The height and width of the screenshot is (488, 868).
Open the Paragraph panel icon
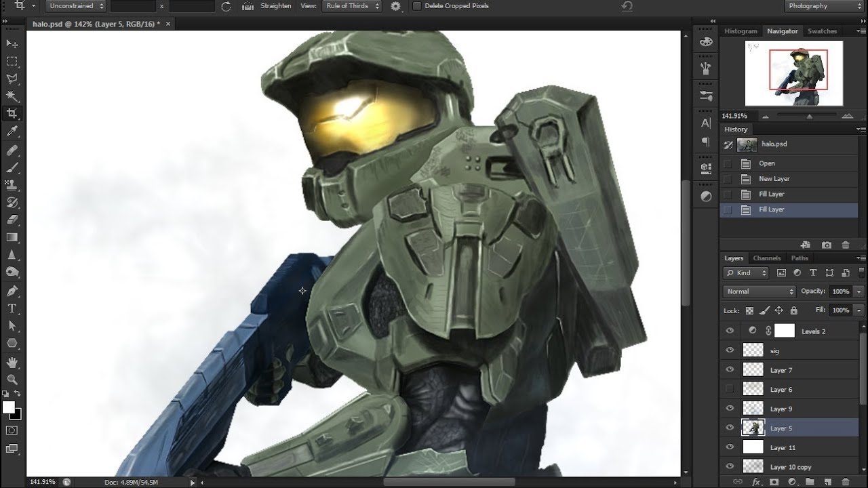tap(706, 142)
